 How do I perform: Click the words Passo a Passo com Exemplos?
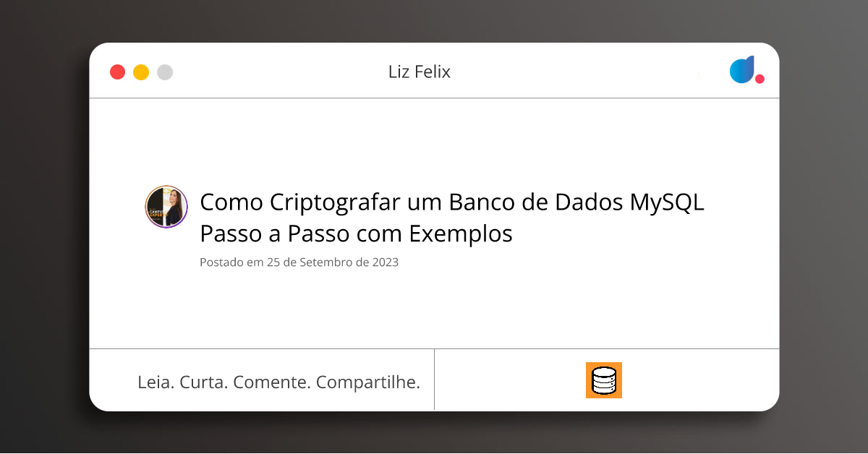356,234
